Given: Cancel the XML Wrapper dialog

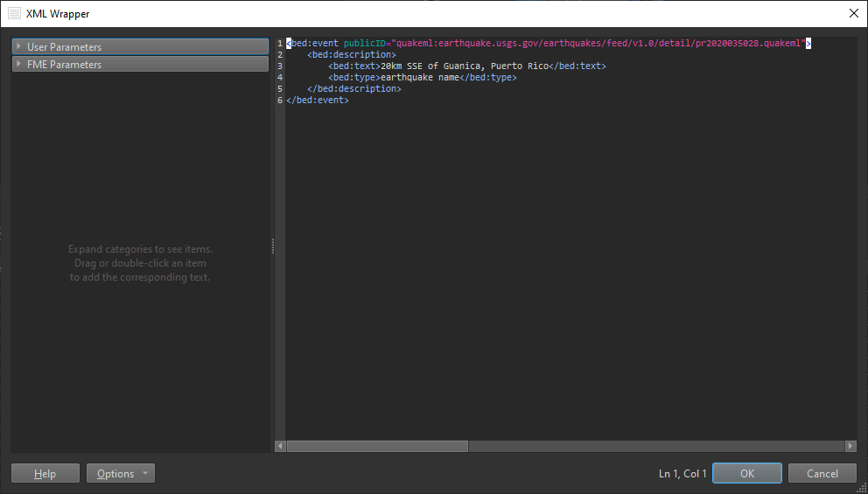Looking at the screenshot, I should tap(822, 474).
